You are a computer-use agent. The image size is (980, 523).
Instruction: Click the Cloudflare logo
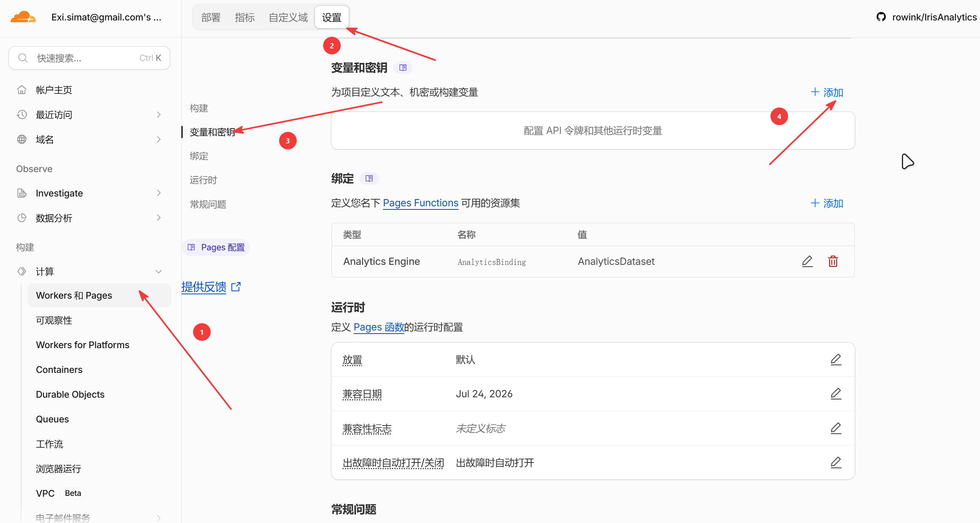click(x=23, y=17)
